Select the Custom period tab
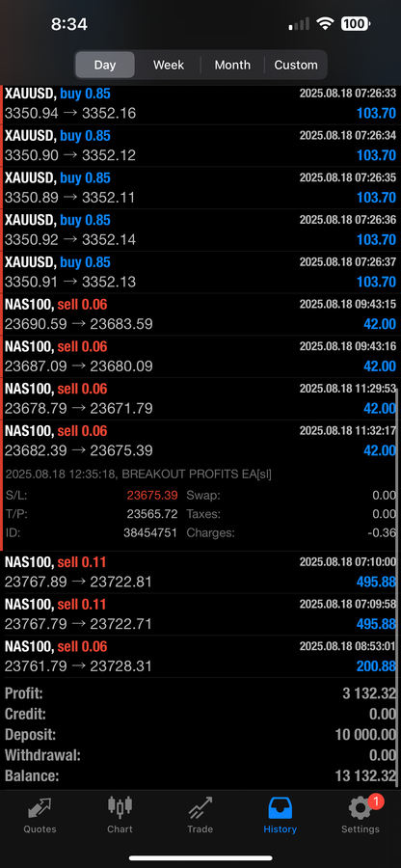This screenshot has height=868, width=401. (296, 65)
